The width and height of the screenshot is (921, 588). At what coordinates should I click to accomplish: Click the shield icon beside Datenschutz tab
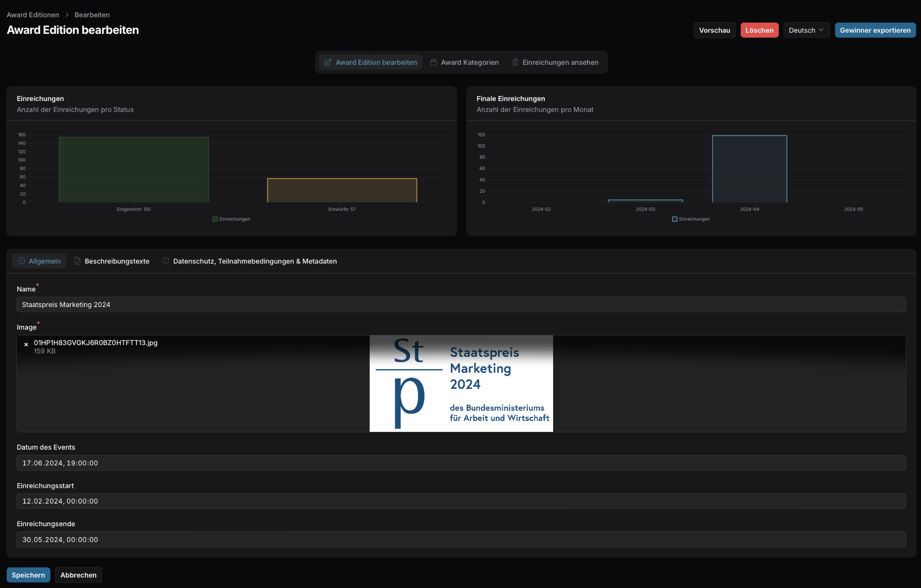[166, 261]
